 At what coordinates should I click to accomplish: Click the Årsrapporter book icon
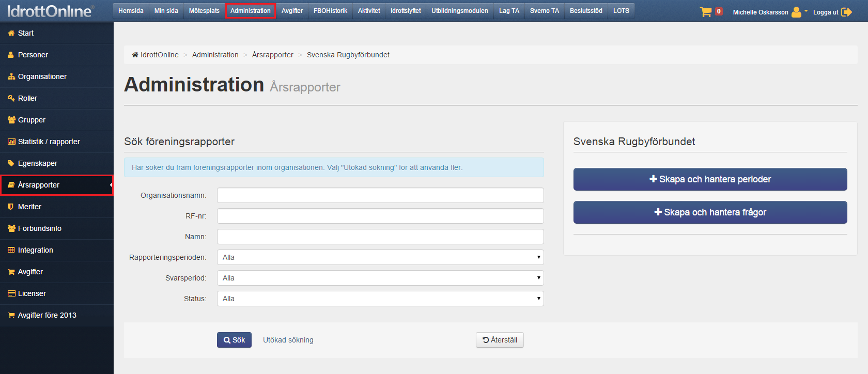tap(11, 185)
